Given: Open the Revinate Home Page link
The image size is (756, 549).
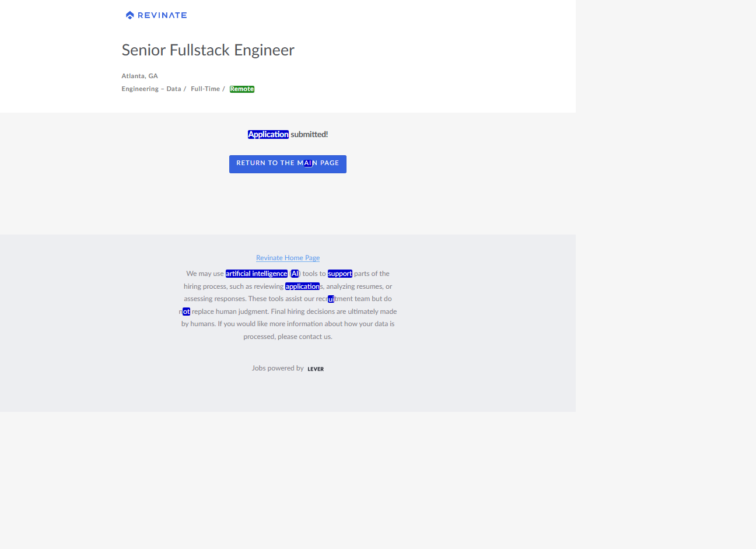Looking at the screenshot, I should [288, 258].
